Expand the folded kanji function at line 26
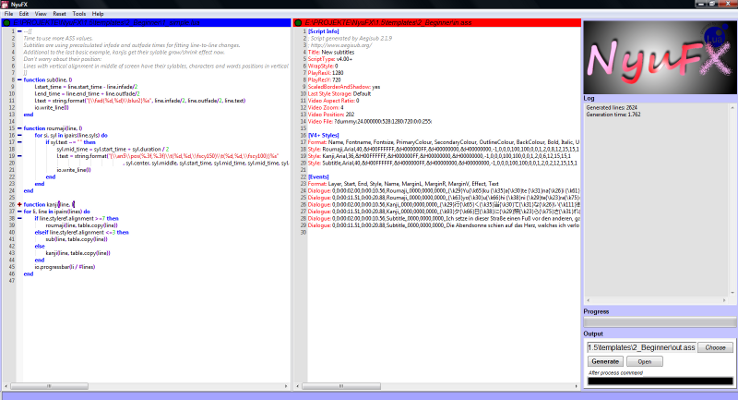 19,204
